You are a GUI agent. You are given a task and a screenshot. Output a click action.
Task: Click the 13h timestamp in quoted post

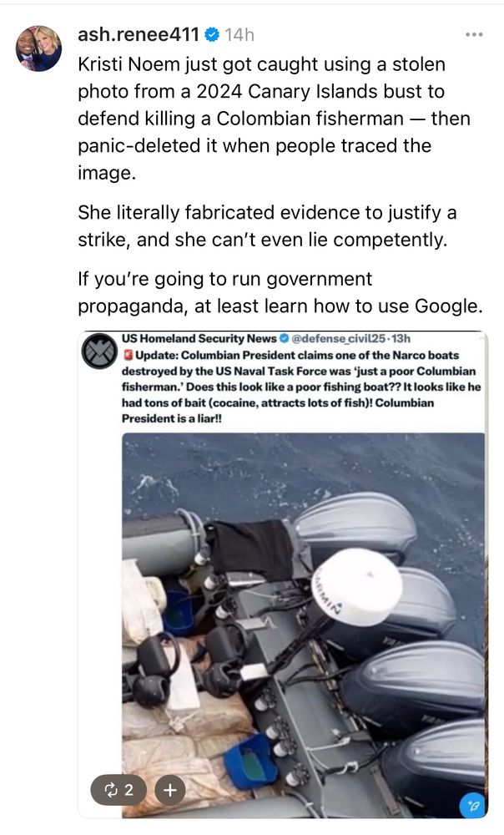pos(401,339)
